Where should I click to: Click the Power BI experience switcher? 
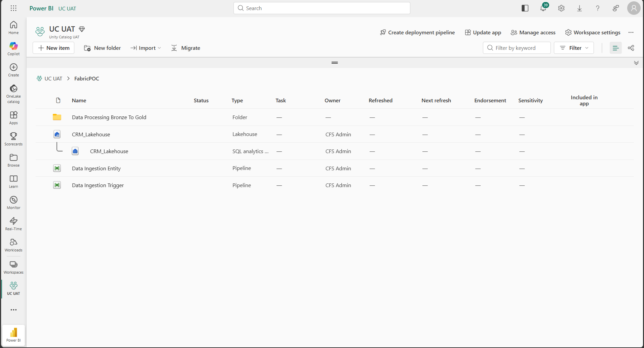(13, 335)
